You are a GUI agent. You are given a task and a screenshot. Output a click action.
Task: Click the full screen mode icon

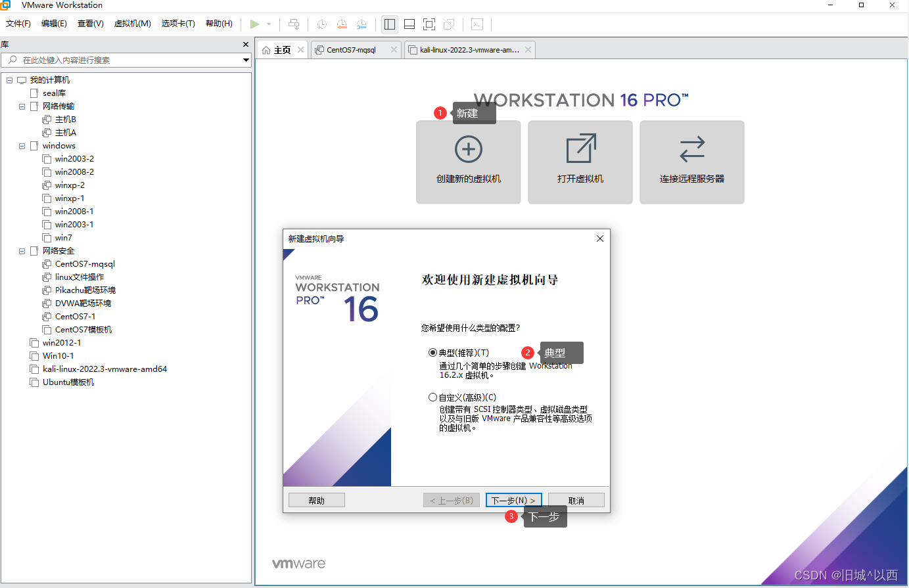pos(429,24)
